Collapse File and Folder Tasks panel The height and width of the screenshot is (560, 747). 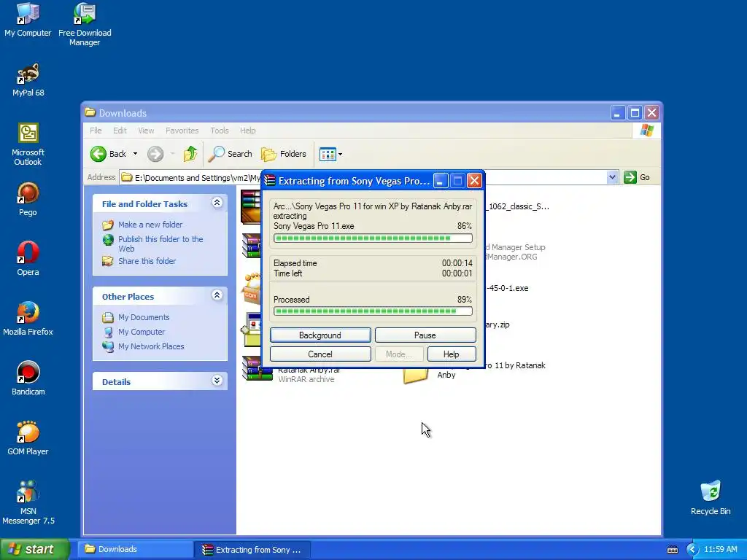(217, 203)
